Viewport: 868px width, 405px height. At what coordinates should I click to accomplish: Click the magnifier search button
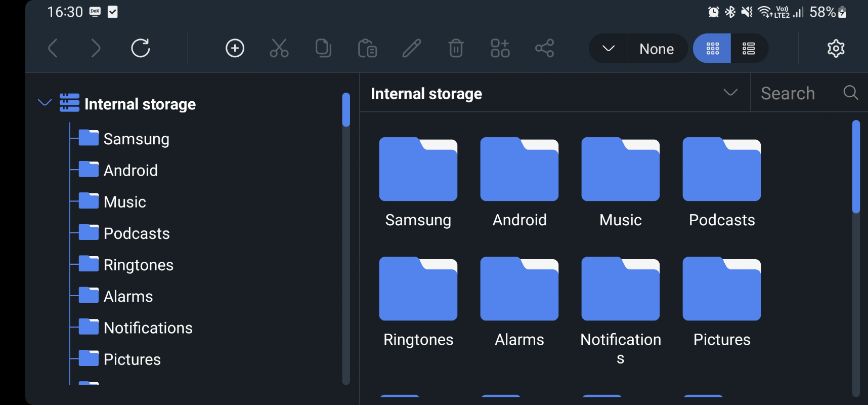tap(850, 93)
